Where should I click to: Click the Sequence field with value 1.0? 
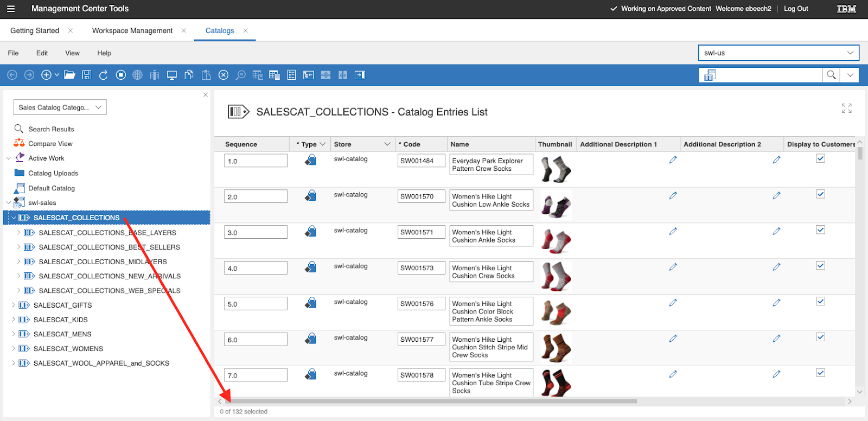(256, 161)
